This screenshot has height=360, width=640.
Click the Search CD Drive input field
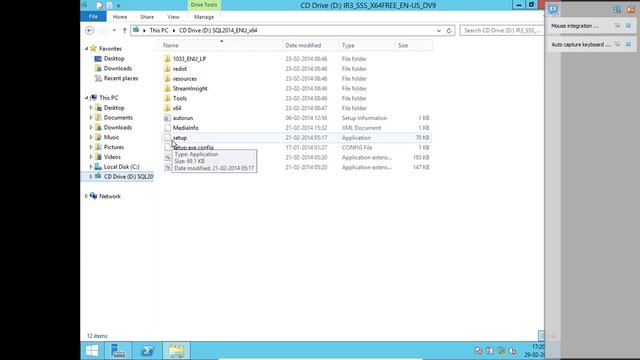(502, 31)
